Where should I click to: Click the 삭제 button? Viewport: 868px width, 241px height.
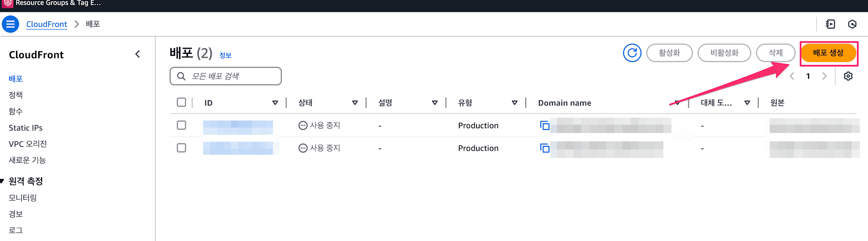776,53
